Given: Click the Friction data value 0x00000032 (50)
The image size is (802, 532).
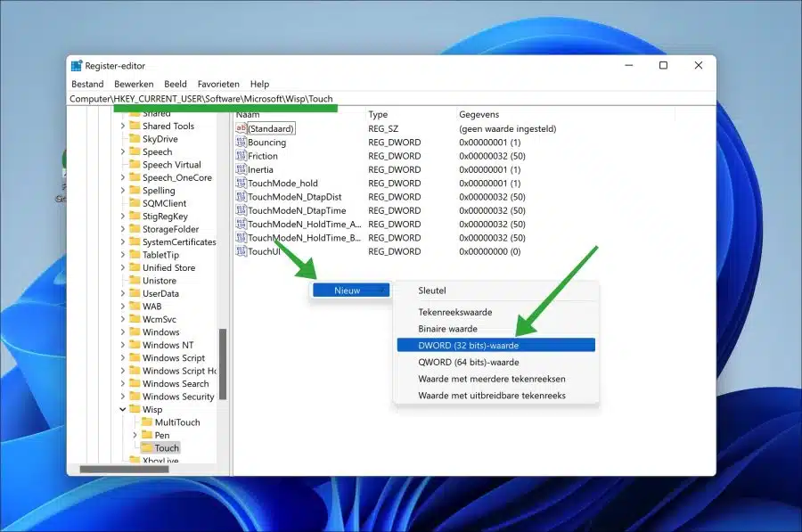Looking at the screenshot, I should click(x=492, y=156).
